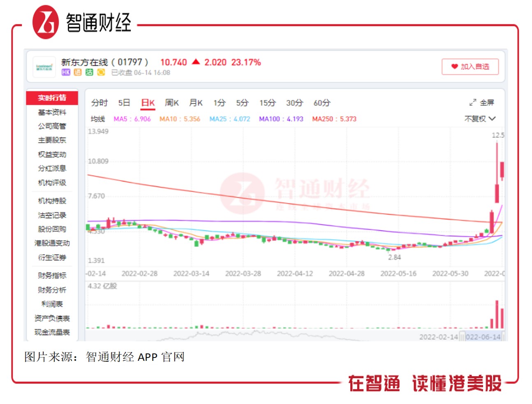
Task: Open 权益变动 in sidebar
Action: pos(52,155)
